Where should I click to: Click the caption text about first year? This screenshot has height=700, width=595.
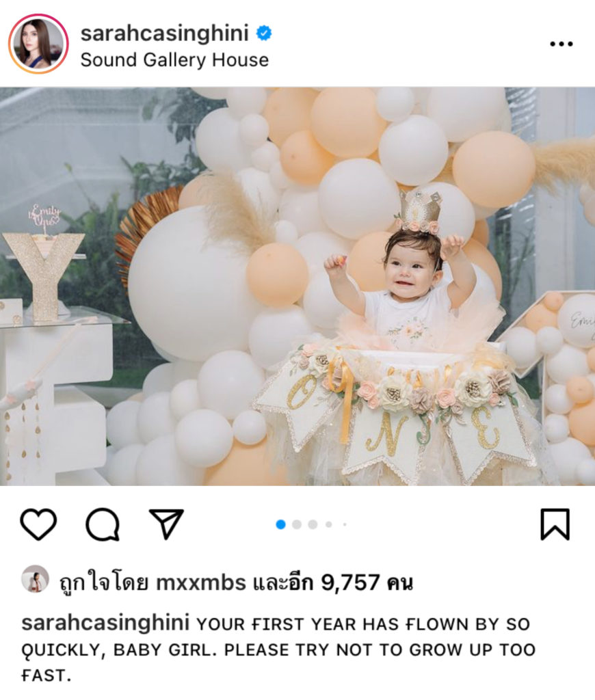click(x=278, y=649)
